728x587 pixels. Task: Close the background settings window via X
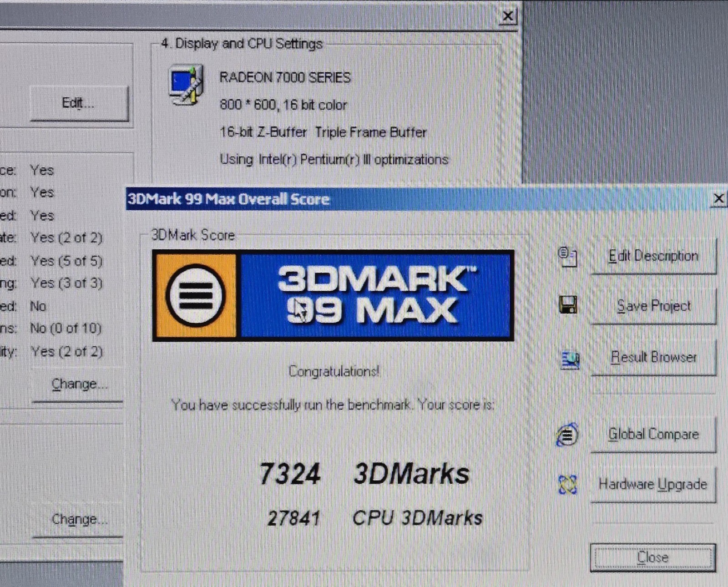(x=508, y=16)
